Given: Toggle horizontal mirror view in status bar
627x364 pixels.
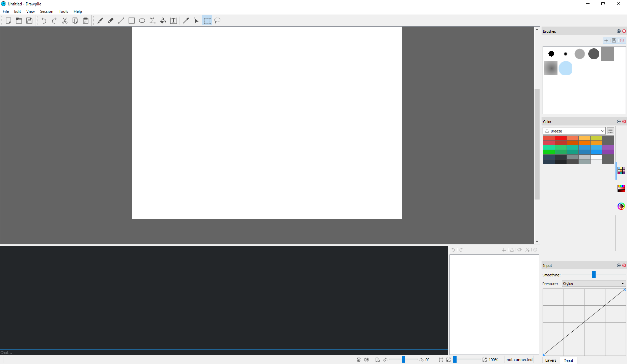Looking at the screenshot, I should [366, 360].
